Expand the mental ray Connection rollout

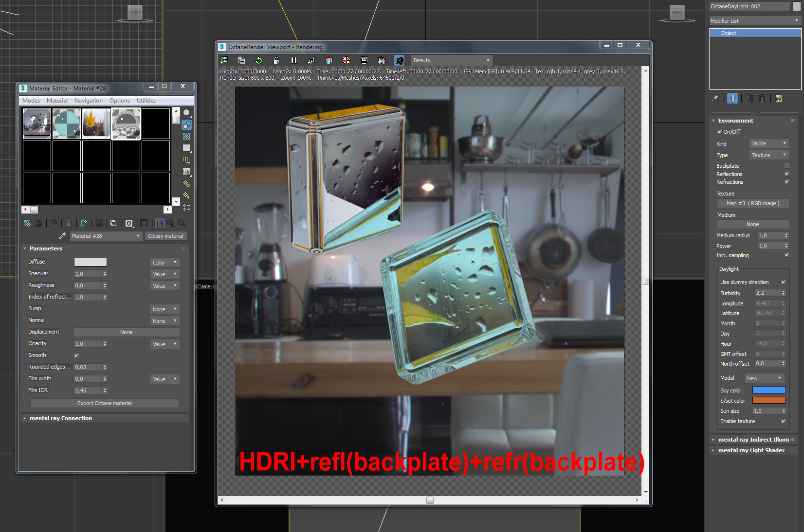(x=61, y=418)
